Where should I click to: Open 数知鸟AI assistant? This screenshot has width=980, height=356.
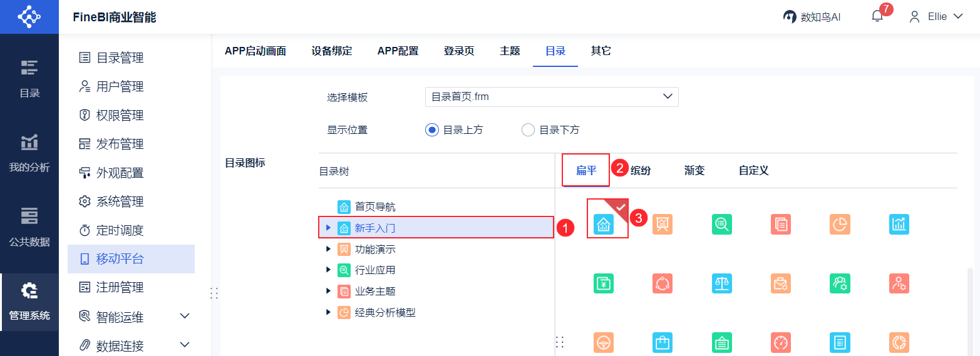tap(812, 17)
